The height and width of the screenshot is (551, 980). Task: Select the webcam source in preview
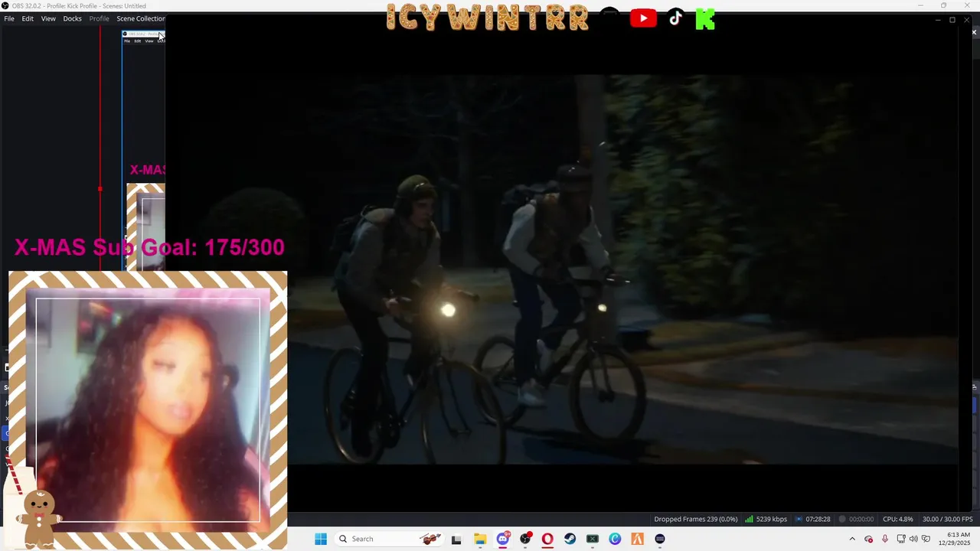click(x=148, y=410)
